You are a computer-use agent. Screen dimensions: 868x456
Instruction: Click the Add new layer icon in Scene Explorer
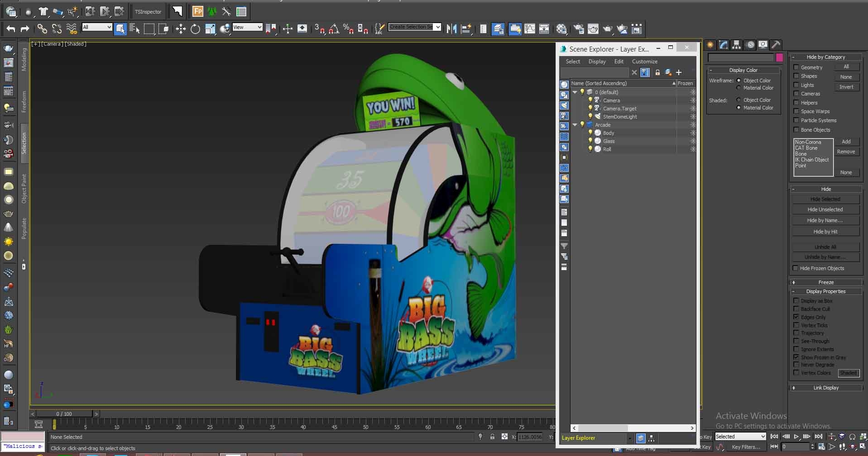tap(679, 72)
